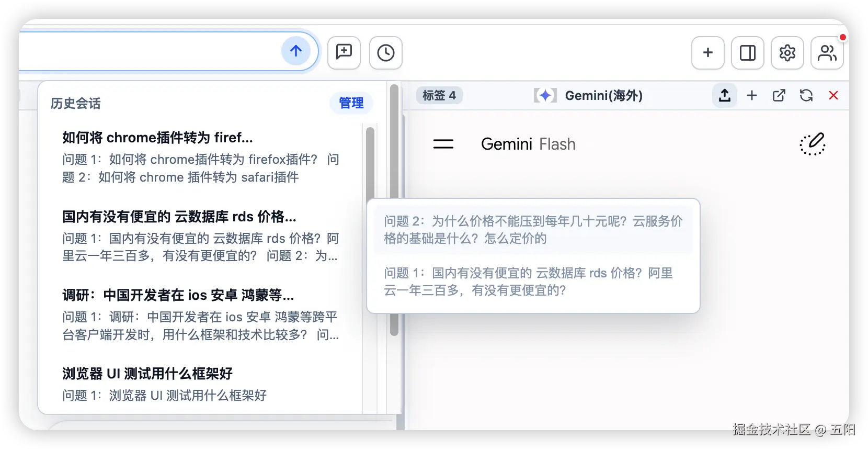Viewport: 868px width, 449px height.
Task: Click the Gemini sparkle logo icon
Action: point(545,95)
